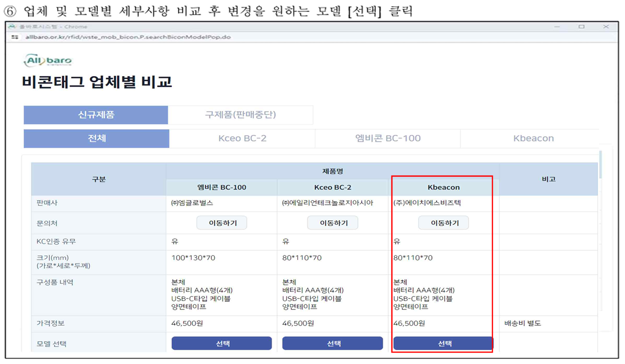The image size is (625, 364).
Task: Click the 크기(mm) row label
Action: point(64,262)
